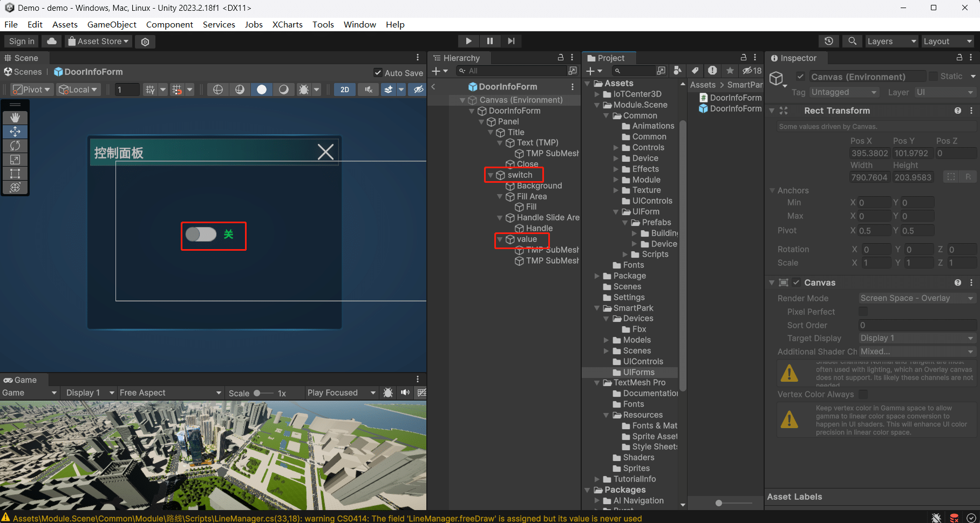Select the Hand tool in Scene view
980x523 pixels.
(15, 118)
